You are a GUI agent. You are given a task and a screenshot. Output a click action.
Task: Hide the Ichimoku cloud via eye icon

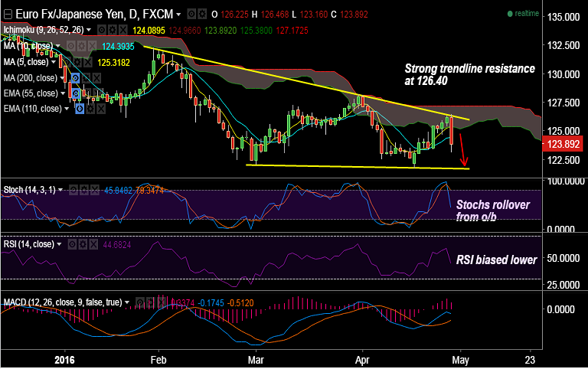102,30
